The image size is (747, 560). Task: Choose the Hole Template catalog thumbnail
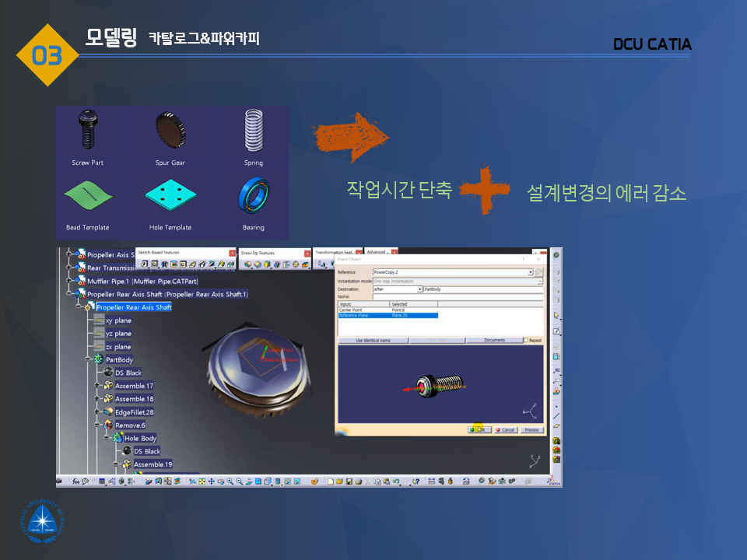(170, 194)
